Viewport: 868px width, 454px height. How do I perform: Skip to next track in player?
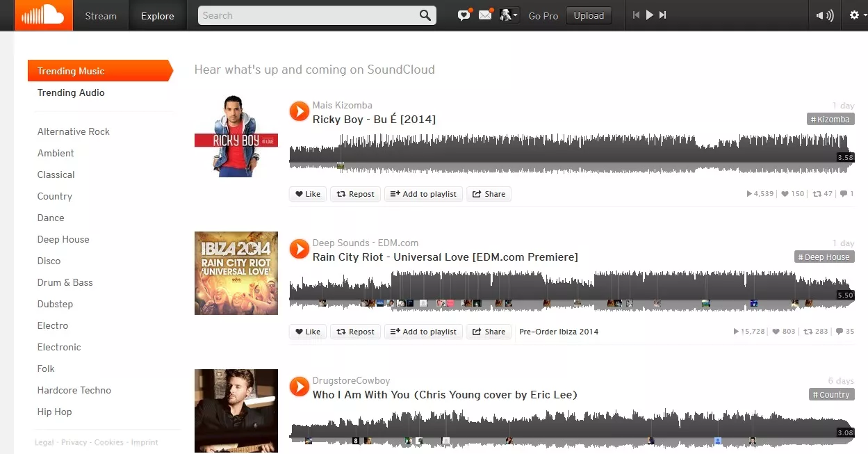point(662,15)
